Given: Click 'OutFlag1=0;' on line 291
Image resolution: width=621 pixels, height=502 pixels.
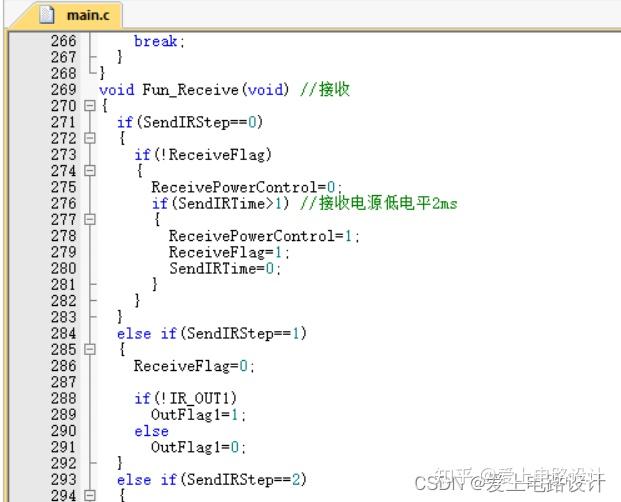Looking at the screenshot, I should pyautogui.click(x=198, y=447).
